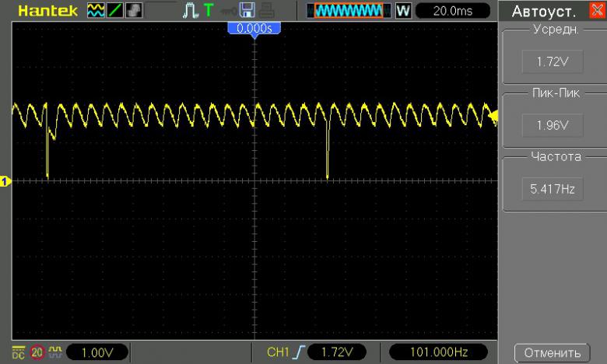607x364 pixels.
Task: Select the Усредн. 1.72V measurement box
Action: [553, 61]
